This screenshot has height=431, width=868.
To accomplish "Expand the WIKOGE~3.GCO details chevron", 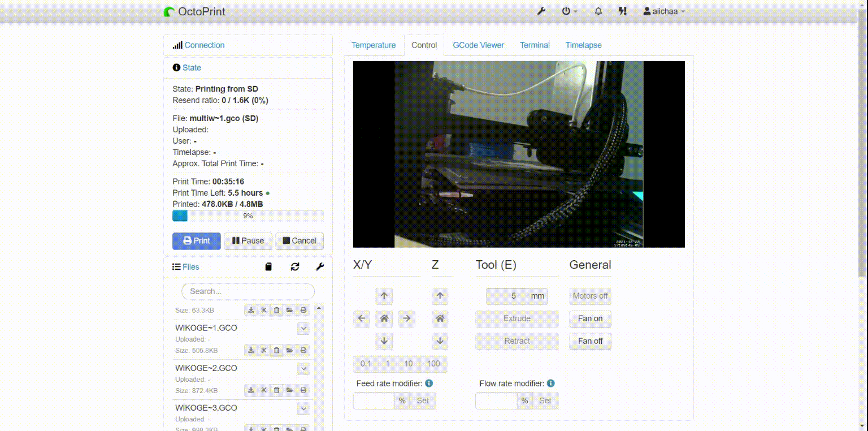I will pos(303,408).
